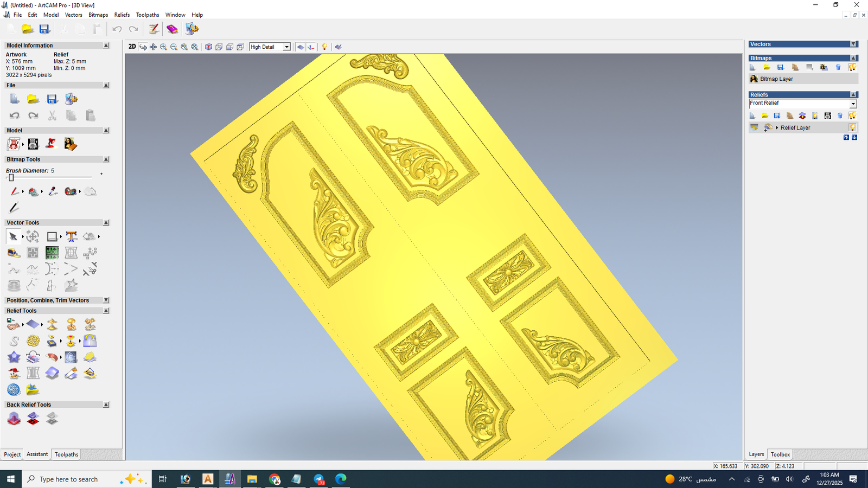
Task: Open the High Detail dropdown
Action: point(286,47)
